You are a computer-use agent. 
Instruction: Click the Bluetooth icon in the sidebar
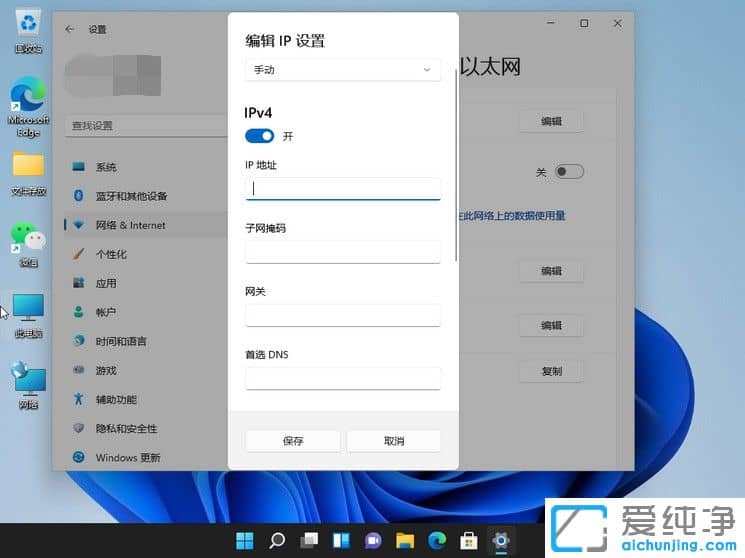(79, 196)
